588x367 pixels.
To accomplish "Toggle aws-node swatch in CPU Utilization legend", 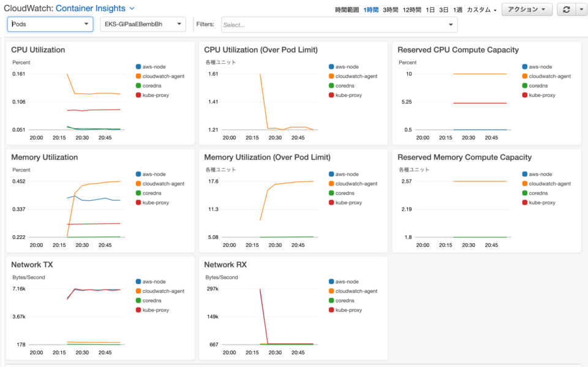I will tap(138, 67).
